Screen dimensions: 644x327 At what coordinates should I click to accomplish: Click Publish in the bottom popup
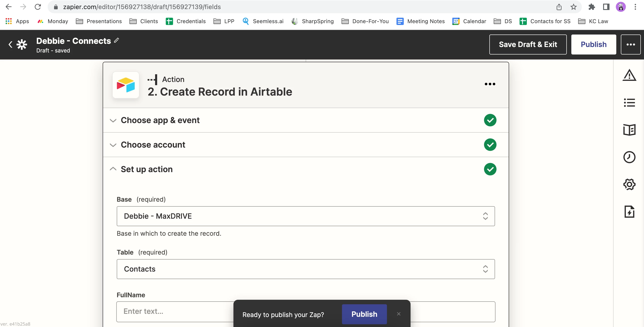(x=364, y=314)
